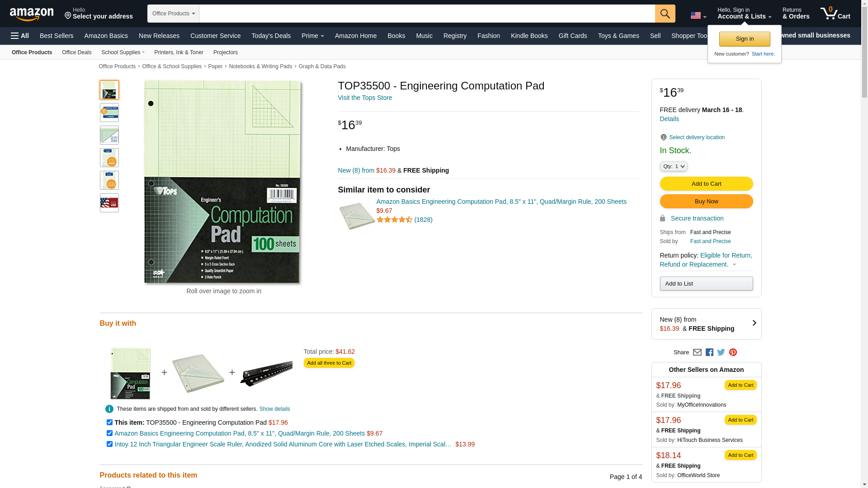Click the search magnifier button
The width and height of the screenshot is (868, 488).
pos(665,14)
